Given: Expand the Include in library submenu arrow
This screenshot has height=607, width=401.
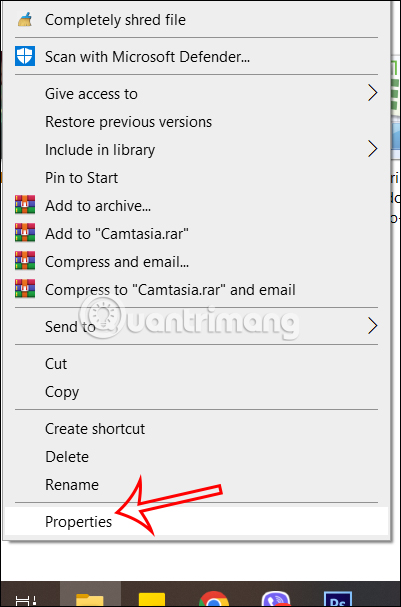Looking at the screenshot, I should (372, 149).
